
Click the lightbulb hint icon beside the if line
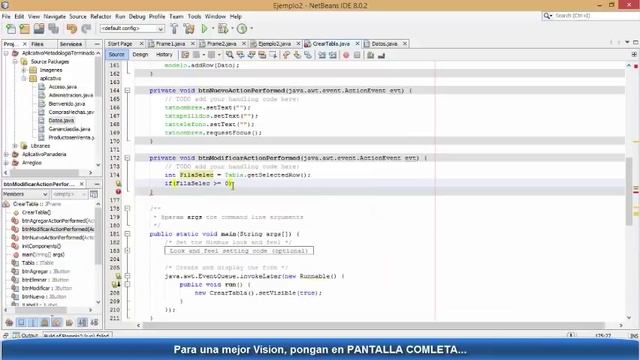[118, 184]
